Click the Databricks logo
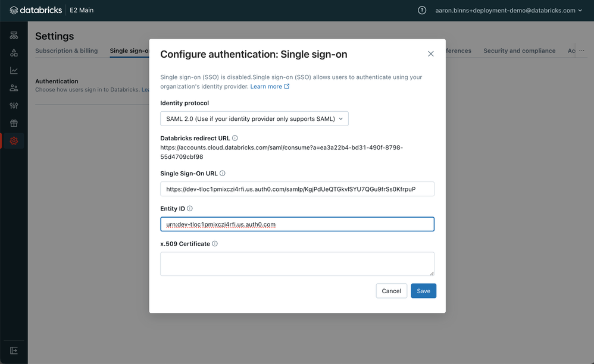The width and height of the screenshot is (594, 364). coord(36,10)
